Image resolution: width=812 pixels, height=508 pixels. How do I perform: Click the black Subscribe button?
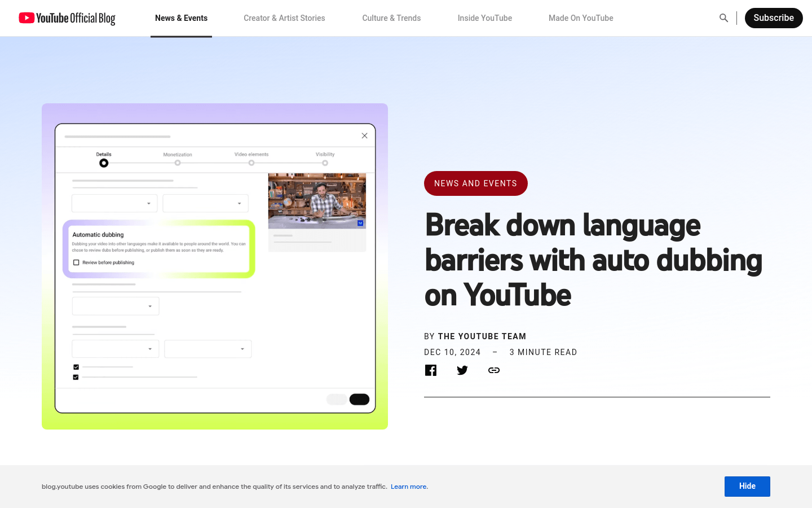coord(774,18)
